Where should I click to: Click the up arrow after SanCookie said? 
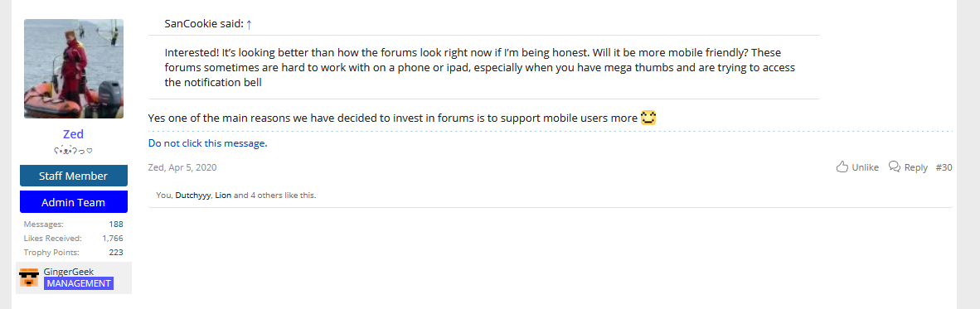pos(249,24)
